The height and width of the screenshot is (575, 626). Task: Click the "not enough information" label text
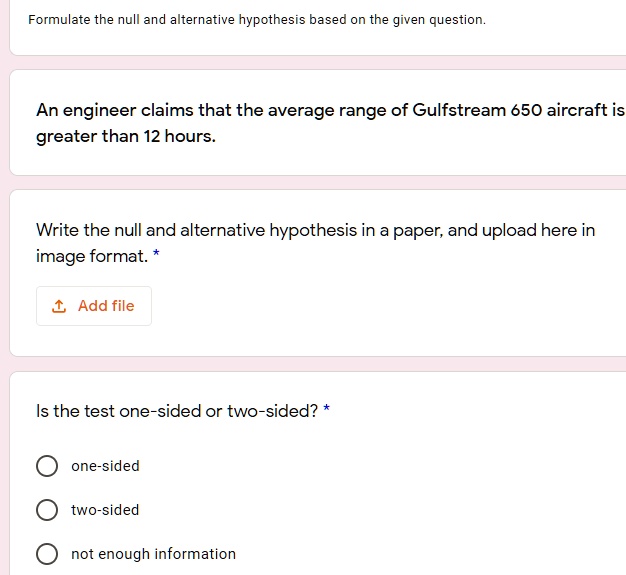coord(153,554)
